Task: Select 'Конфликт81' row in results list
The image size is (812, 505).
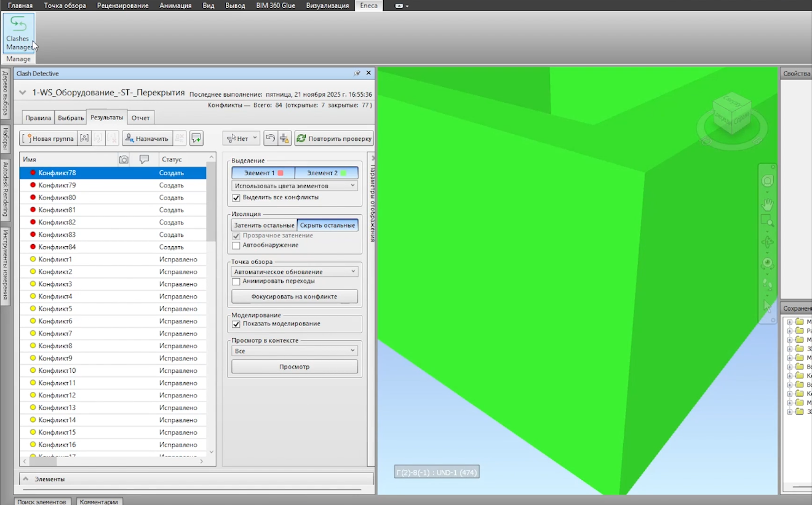Action: [x=57, y=210]
